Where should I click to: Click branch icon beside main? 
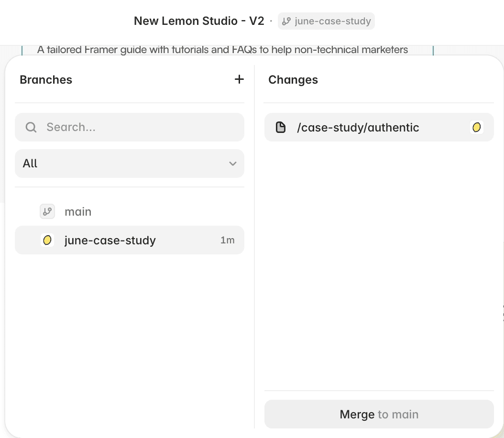coord(47,211)
